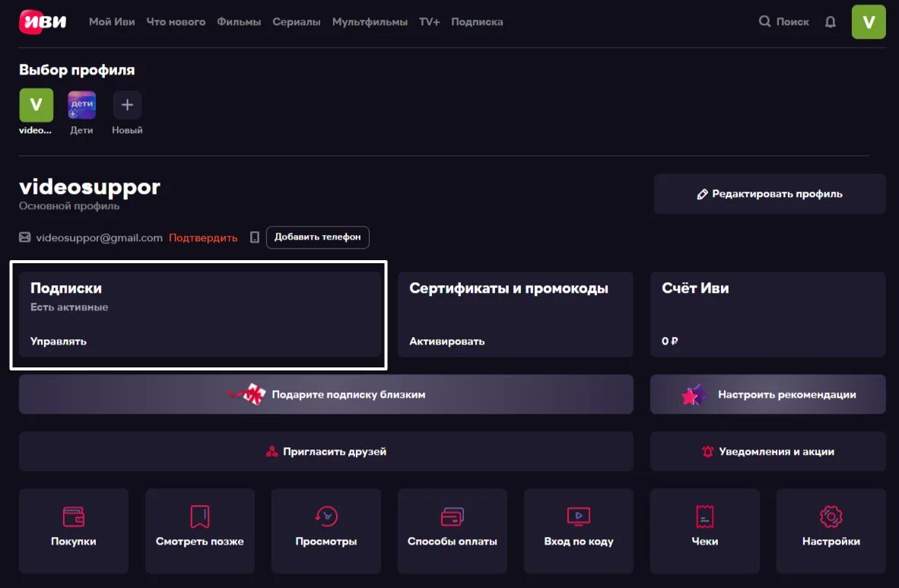
Task: Click the videosuppor@gmail.com email text
Action: click(99, 237)
